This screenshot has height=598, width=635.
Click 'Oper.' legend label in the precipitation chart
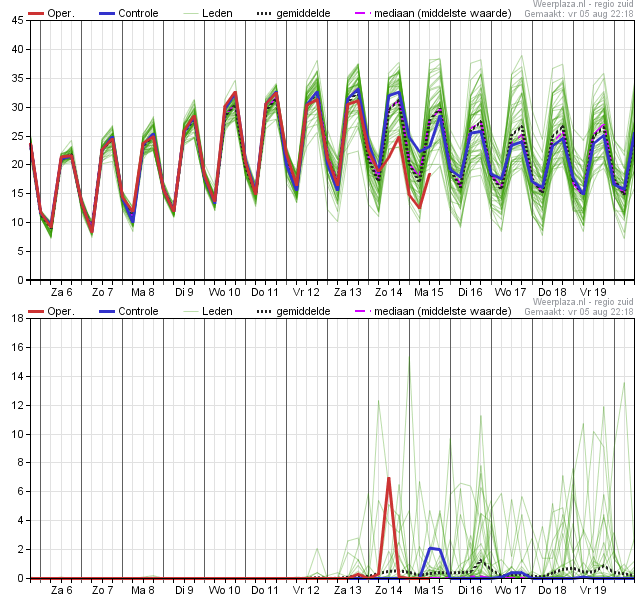(61, 311)
